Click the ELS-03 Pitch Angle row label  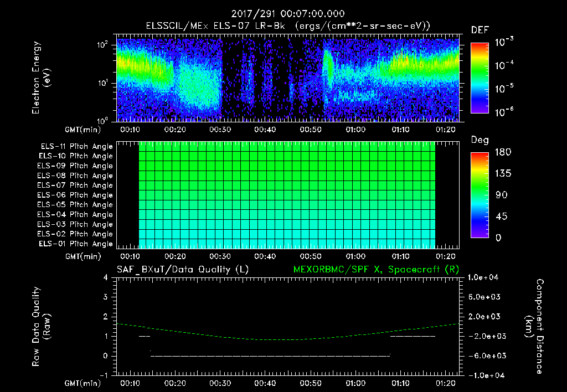coord(75,224)
